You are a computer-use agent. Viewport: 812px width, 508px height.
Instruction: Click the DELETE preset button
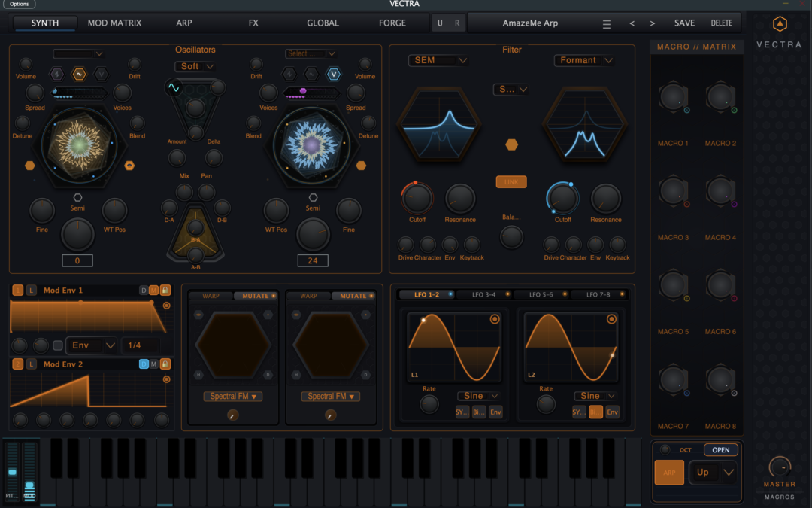[721, 23]
